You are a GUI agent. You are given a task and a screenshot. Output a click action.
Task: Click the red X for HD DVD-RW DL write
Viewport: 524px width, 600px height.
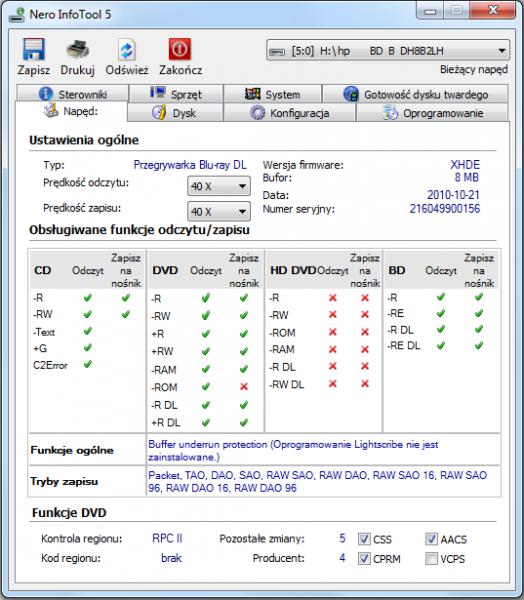[365, 383]
